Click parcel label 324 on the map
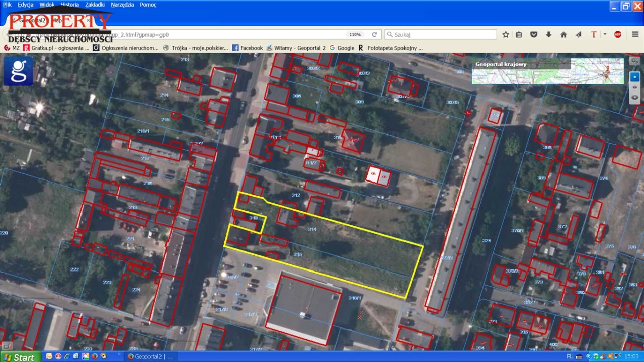 (486, 241)
